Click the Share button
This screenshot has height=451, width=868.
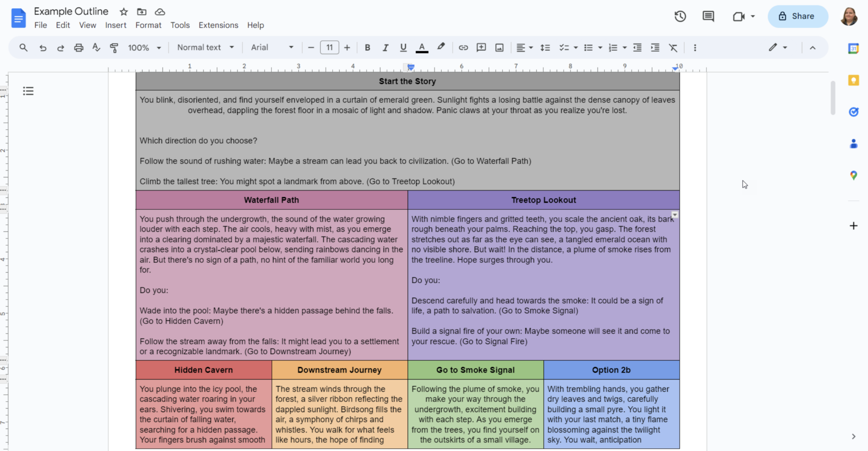click(x=797, y=16)
